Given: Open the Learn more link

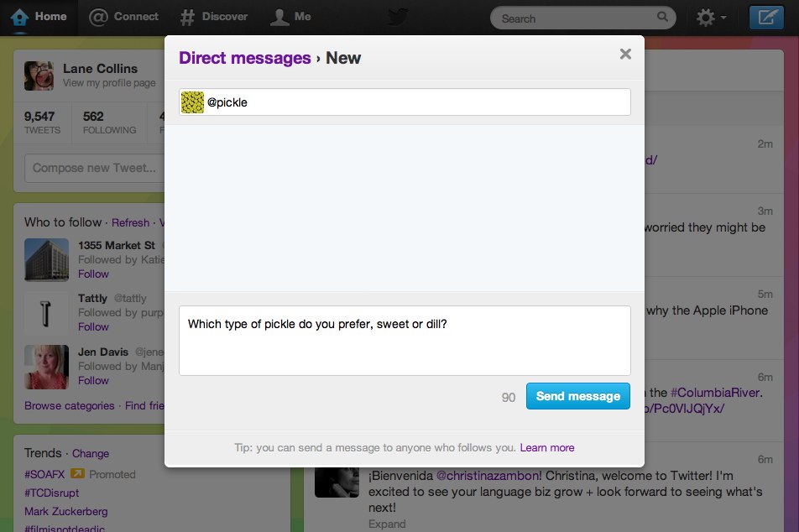Looking at the screenshot, I should click(546, 447).
